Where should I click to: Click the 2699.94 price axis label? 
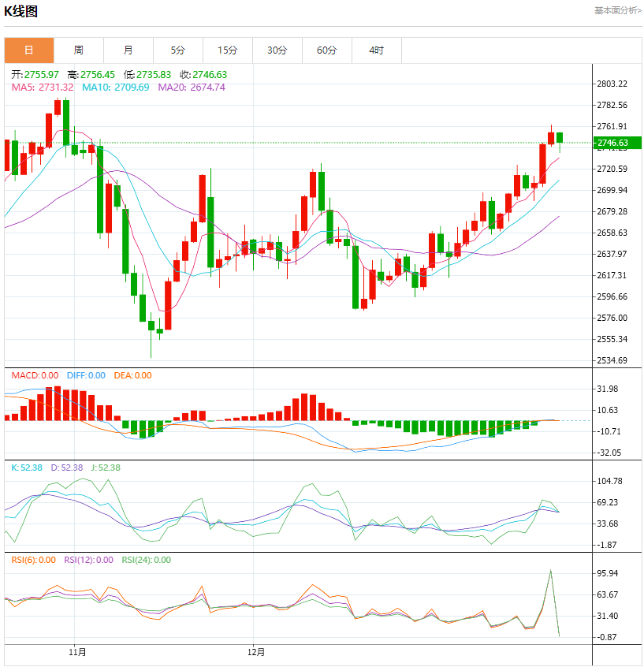coord(612,190)
